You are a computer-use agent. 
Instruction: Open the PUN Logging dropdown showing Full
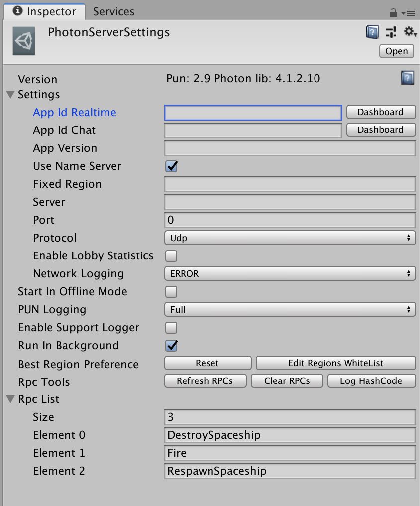290,309
